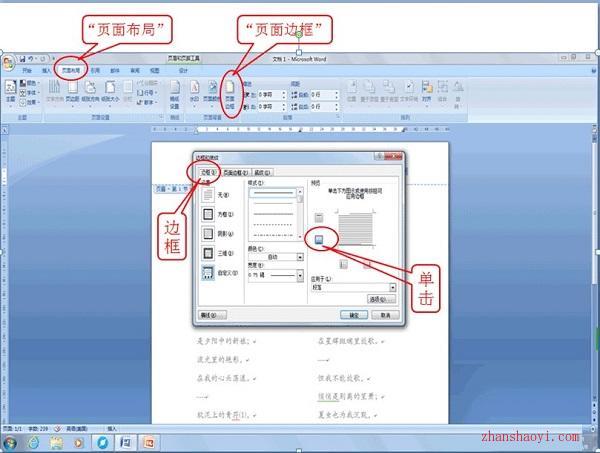The height and width of the screenshot is (453, 600).
Task: Click the 插入 insert mode status indicator
Action: [x=112, y=429]
